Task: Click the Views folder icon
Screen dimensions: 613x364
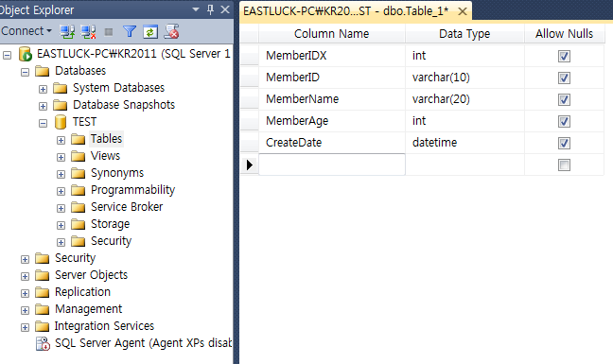Action: 79,156
